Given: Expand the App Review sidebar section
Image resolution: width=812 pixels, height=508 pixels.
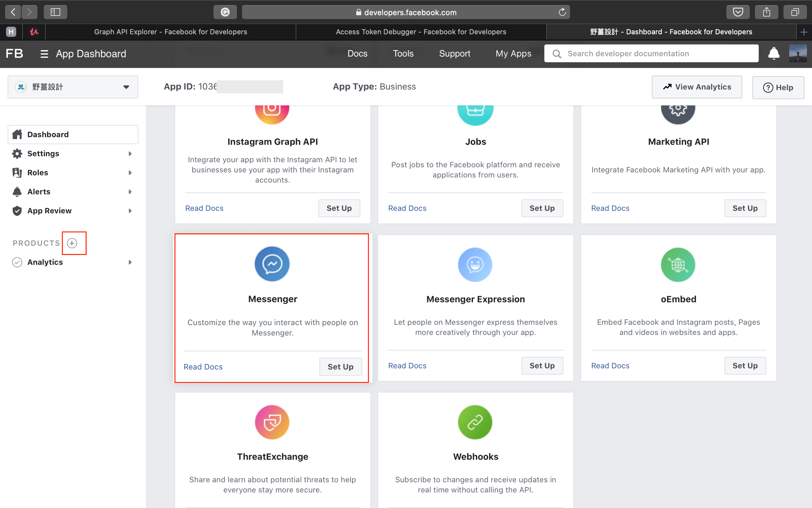Looking at the screenshot, I should [73, 210].
